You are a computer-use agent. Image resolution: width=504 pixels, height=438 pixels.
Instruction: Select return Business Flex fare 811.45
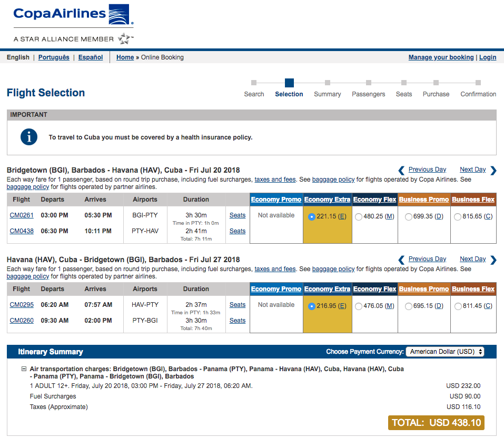pyautogui.click(x=458, y=306)
